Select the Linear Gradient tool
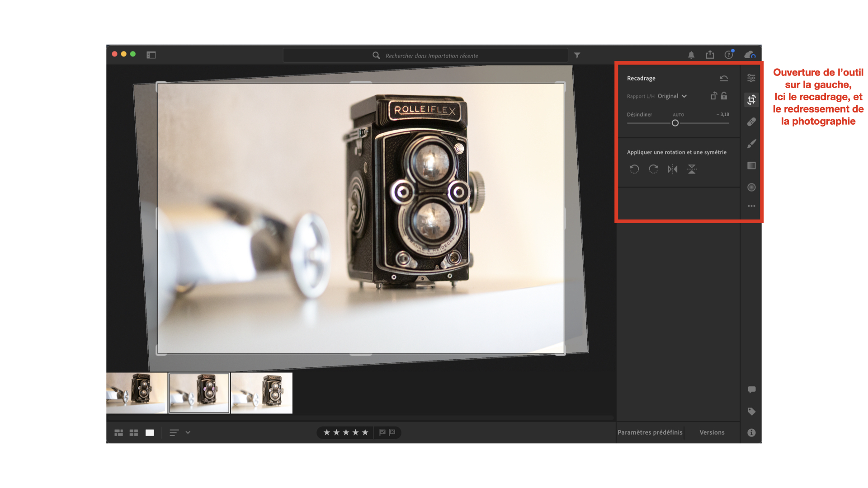Viewport: 868px width, 488px height. pos(751,165)
